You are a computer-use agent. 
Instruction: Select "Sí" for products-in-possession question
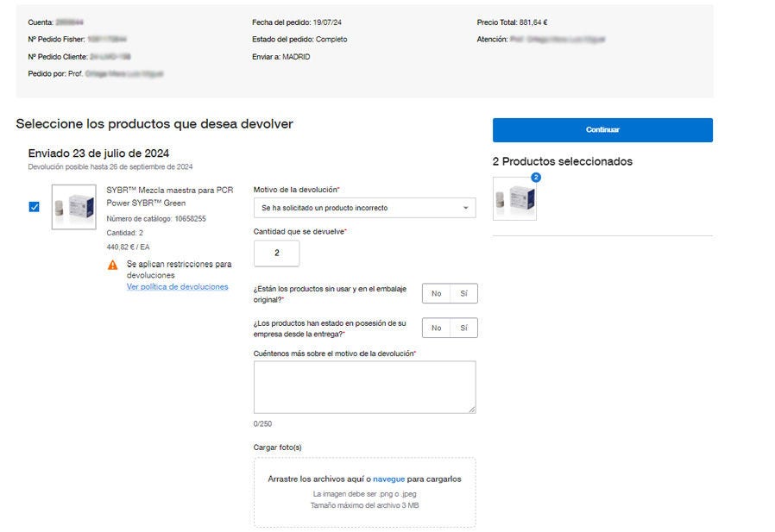pos(463,328)
